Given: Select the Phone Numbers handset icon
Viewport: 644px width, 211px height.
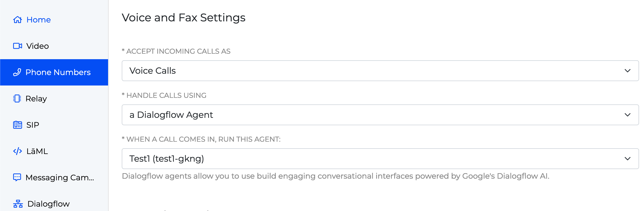Looking at the screenshot, I should coord(18,72).
